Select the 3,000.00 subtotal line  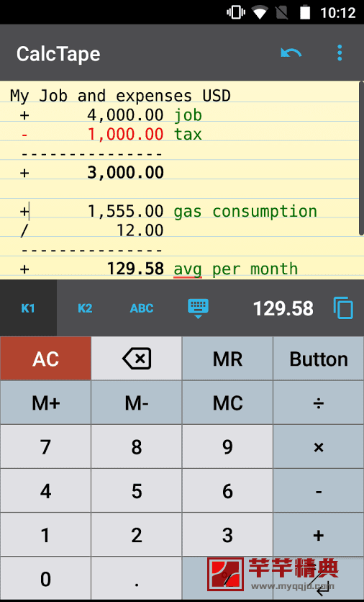(125, 172)
